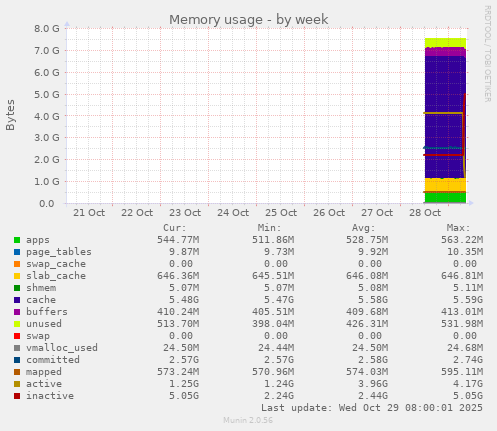Click slab_cache avg value 646.08M
Screen dimensions: 497x431
[367, 276]
